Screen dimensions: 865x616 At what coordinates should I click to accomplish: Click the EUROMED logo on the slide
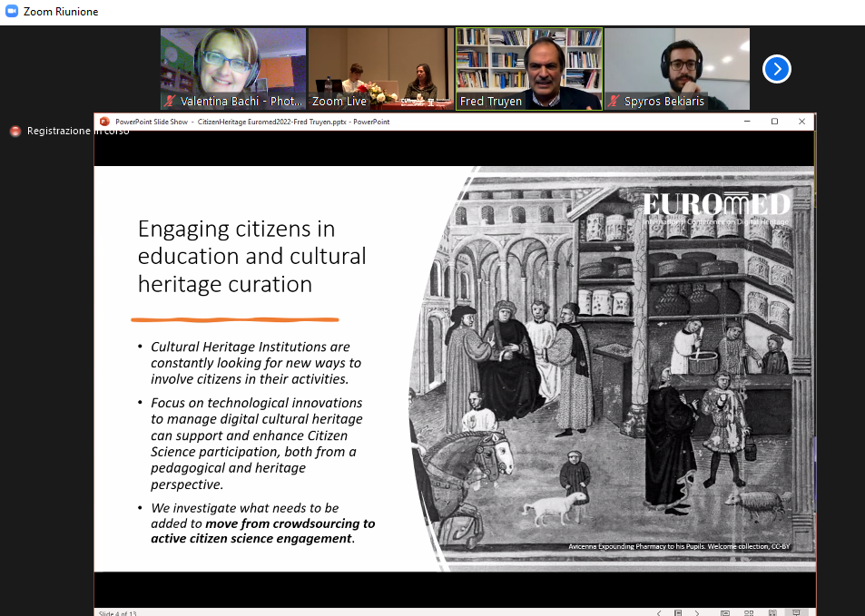click(716, 208)
